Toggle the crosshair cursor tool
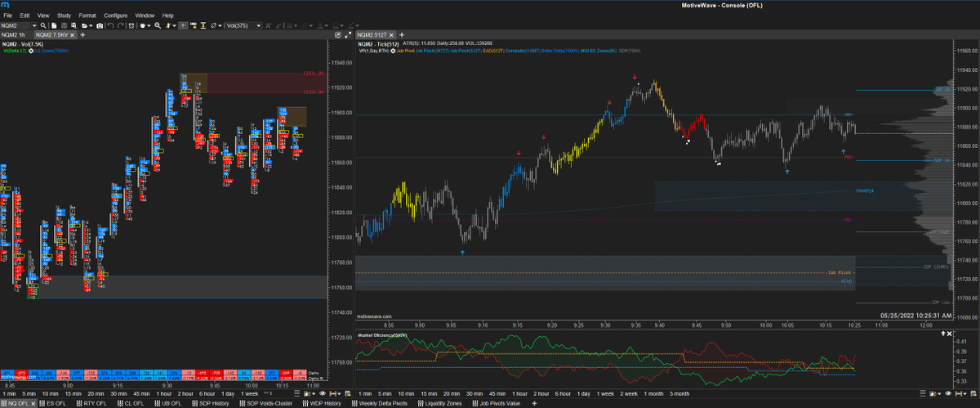Screen dimensions: 980x408 pos(183,25)
